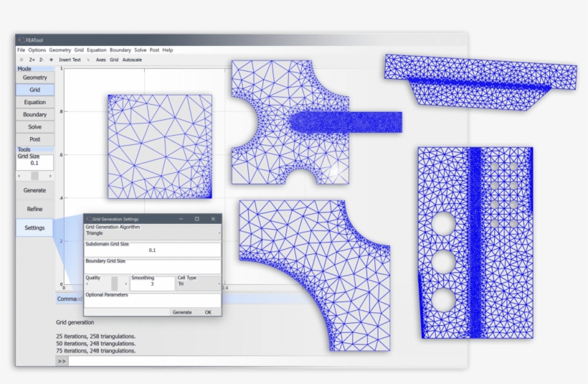Select the plus crosshair toolbar tool
The height and width of the screenshot is (384, 588).
click(51, 60)
